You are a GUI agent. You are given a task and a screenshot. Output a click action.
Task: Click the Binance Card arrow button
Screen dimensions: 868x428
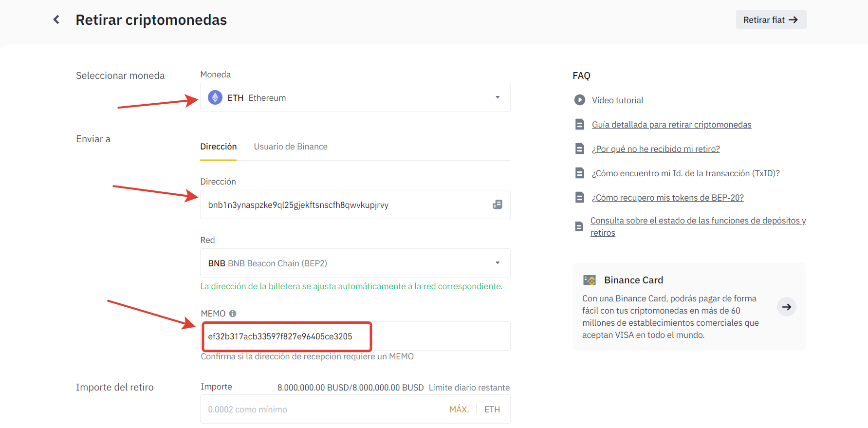click(786, 307)
